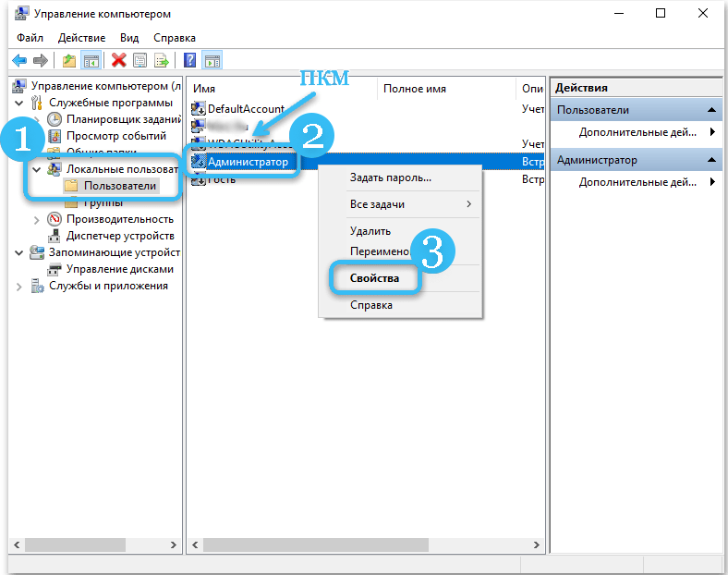Viewport: 728px width, 575px height.
Task: Expand the Службы и приложения node
Action: tap(20, 287)
